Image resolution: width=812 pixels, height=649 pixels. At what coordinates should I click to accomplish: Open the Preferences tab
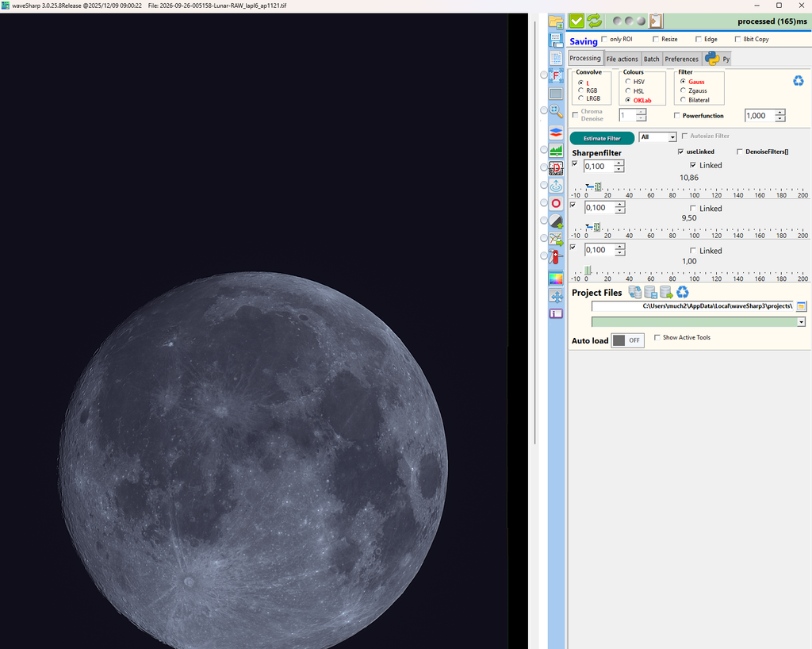681,59
